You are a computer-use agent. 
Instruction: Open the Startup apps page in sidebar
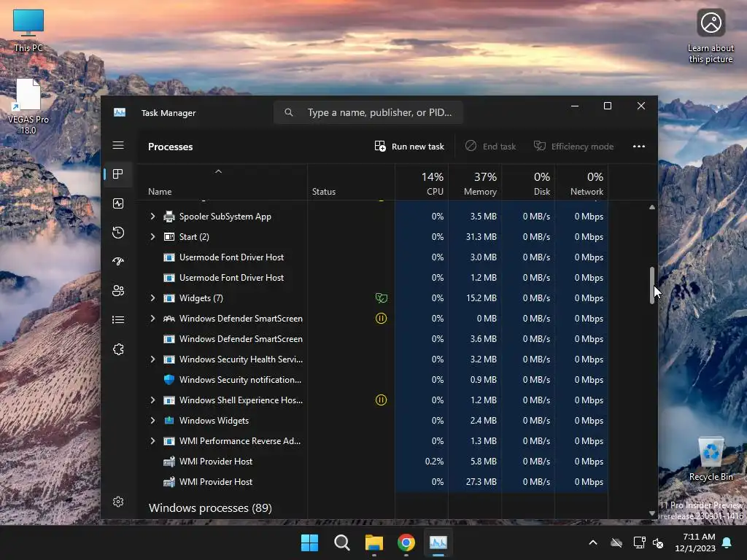118,262
